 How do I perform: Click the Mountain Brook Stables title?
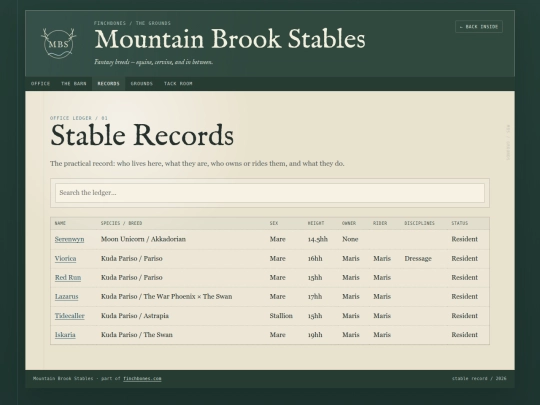(230, 39)
